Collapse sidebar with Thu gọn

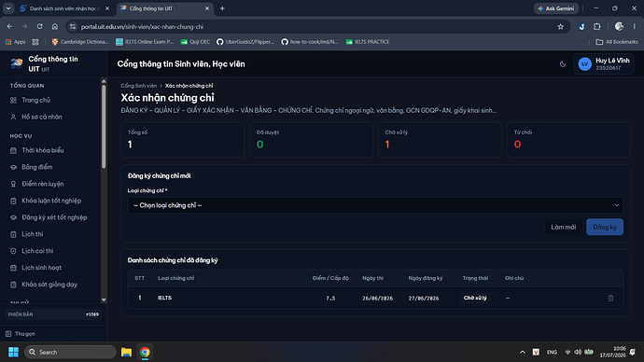click(21, 334)
